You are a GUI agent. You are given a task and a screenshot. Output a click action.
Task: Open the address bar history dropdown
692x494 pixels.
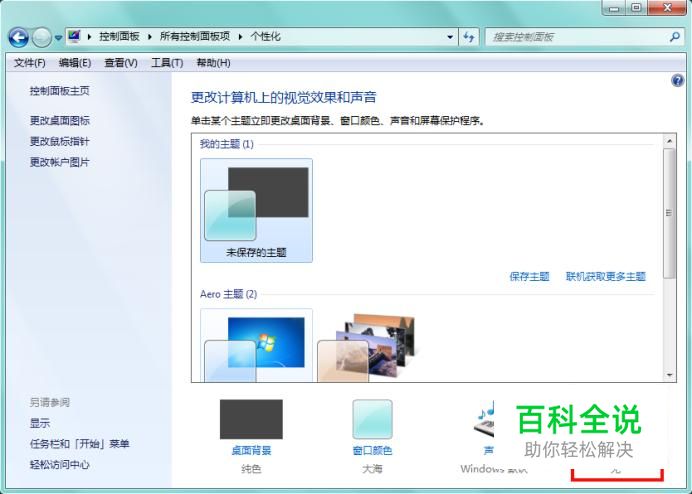click(450, 37)
